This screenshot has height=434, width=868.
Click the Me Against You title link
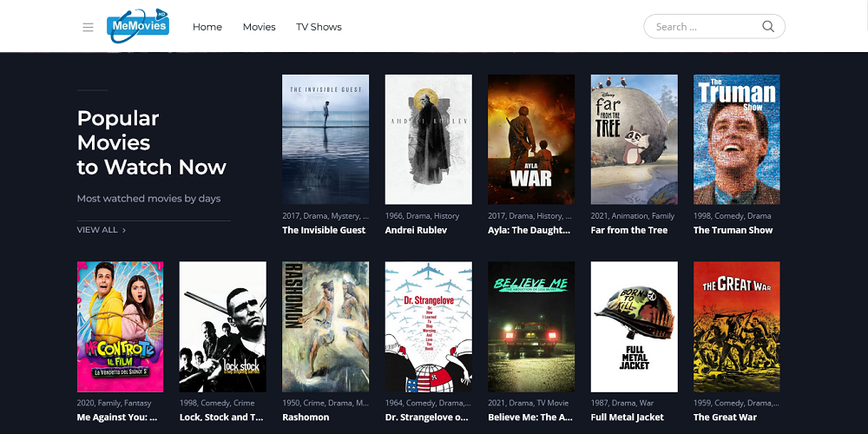pyautogui.click(x=117, y=418)
